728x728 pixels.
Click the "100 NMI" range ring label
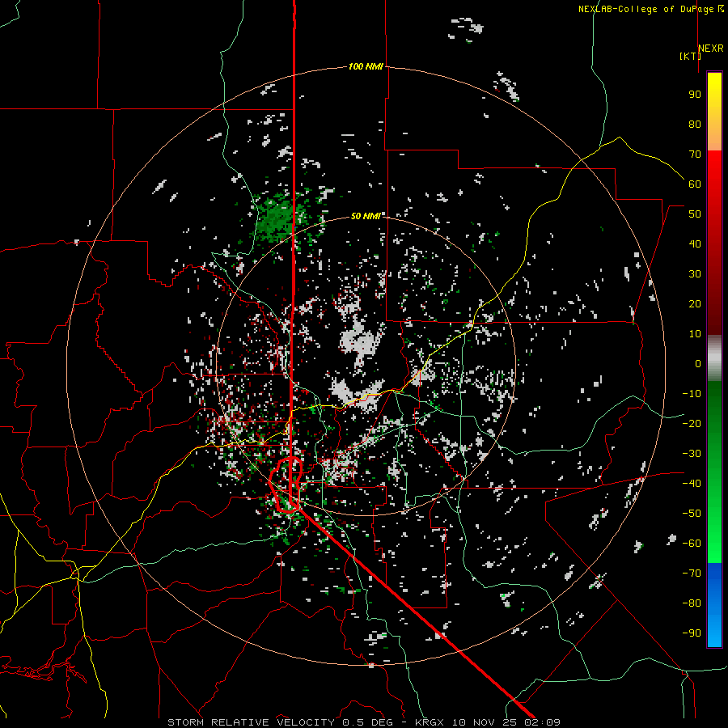(366, 67)
